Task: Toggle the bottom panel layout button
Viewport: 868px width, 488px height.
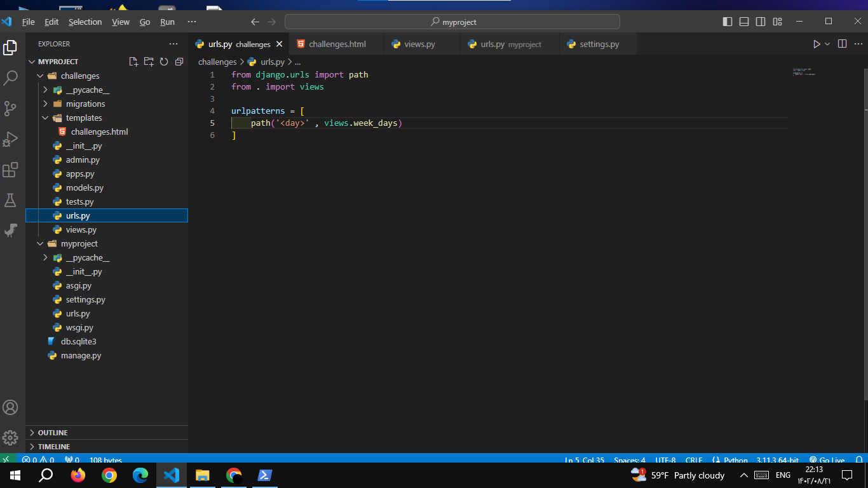Action: pos(744,22)
